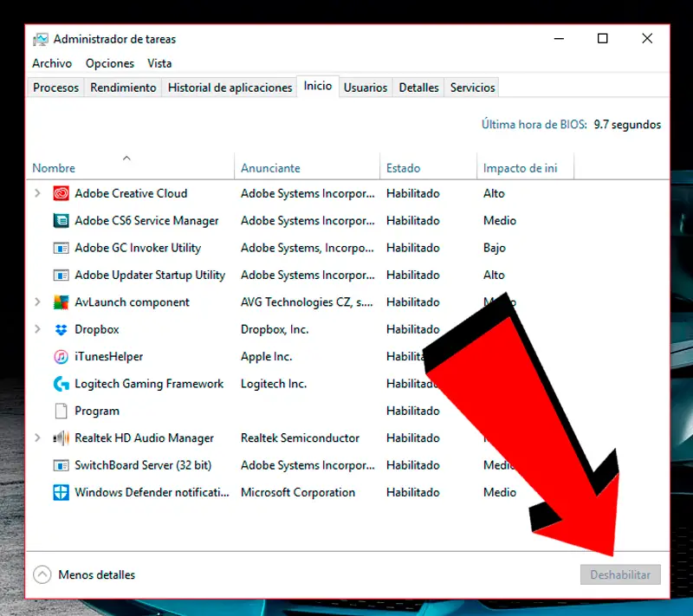The height and width of the screenshot is (616, 693).
Task: Sort by the Nombre column header
Action: [x=131, y=168]
